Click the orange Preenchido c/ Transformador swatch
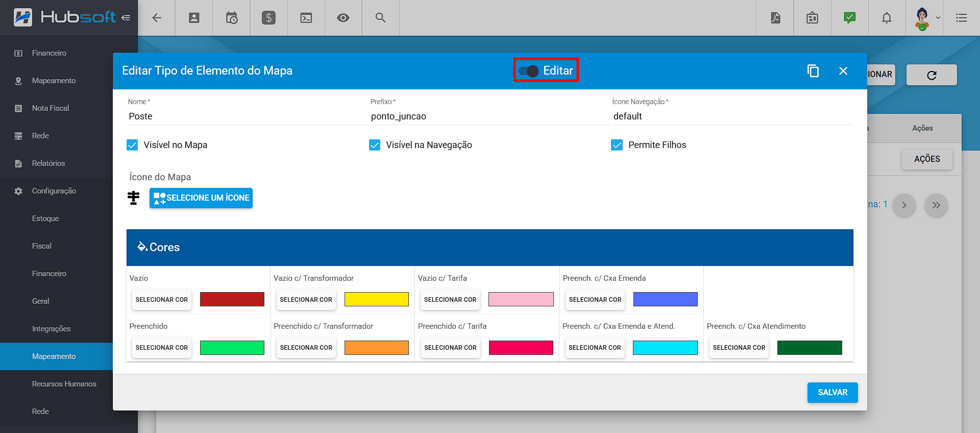The width and height of the screenshot is (980, 433). [377, 348]
